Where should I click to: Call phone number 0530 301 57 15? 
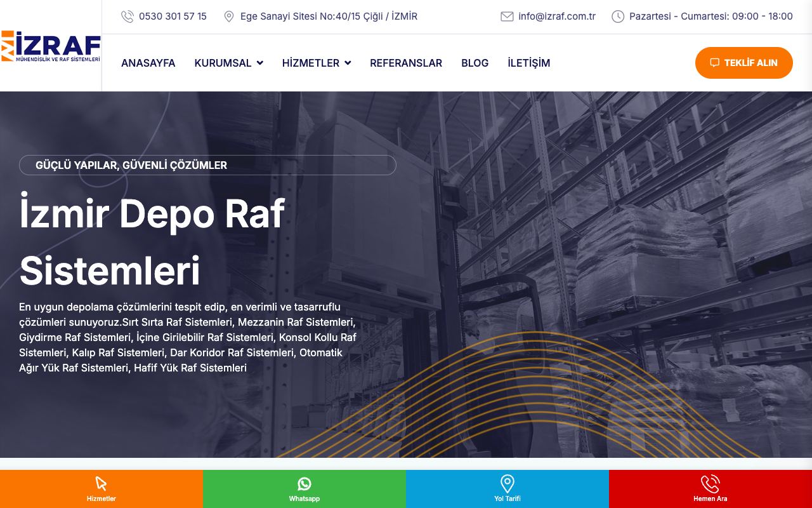click(173, 17)
